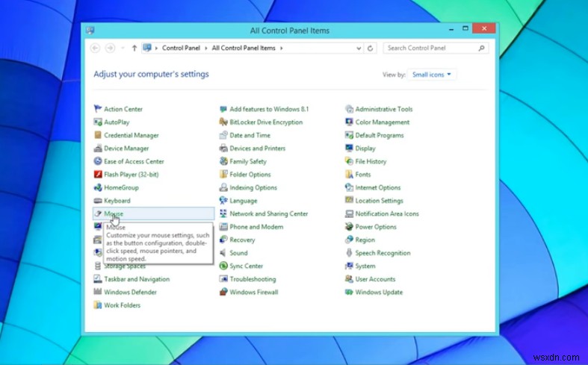This screenshot has height=365, width=588.
Task: Open the Sync Center icon
Action: tap(223, 266)
